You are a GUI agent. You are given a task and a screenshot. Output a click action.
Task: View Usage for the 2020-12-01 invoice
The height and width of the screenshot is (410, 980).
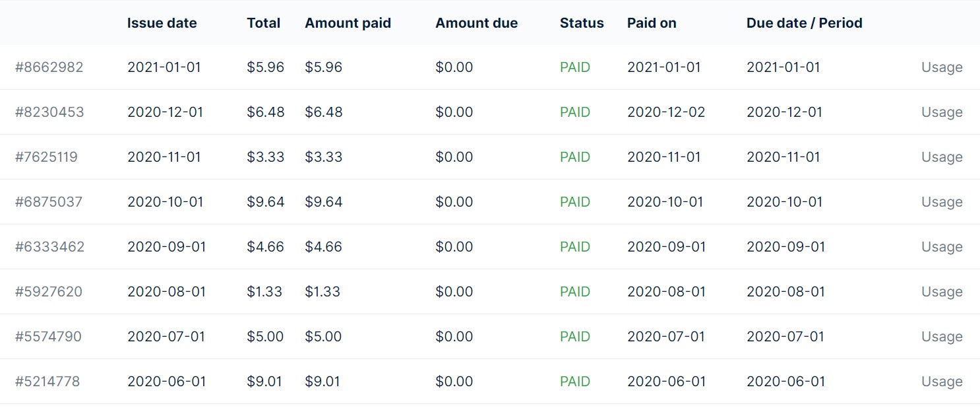point(942,112)
